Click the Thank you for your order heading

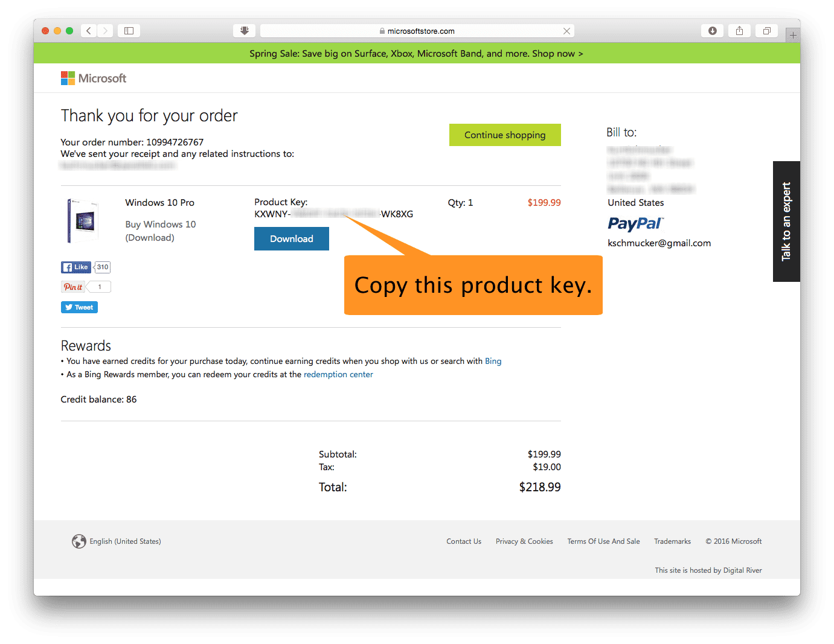click(149, 116)
